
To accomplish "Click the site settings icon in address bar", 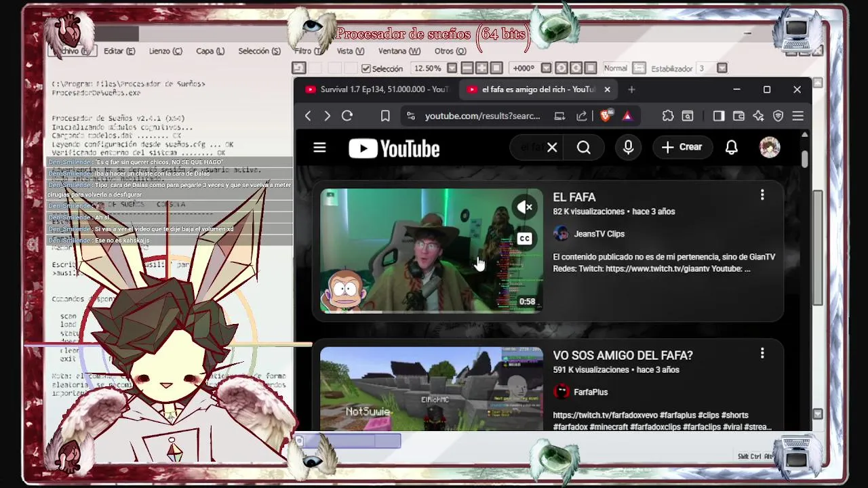I will click(410, 116).
